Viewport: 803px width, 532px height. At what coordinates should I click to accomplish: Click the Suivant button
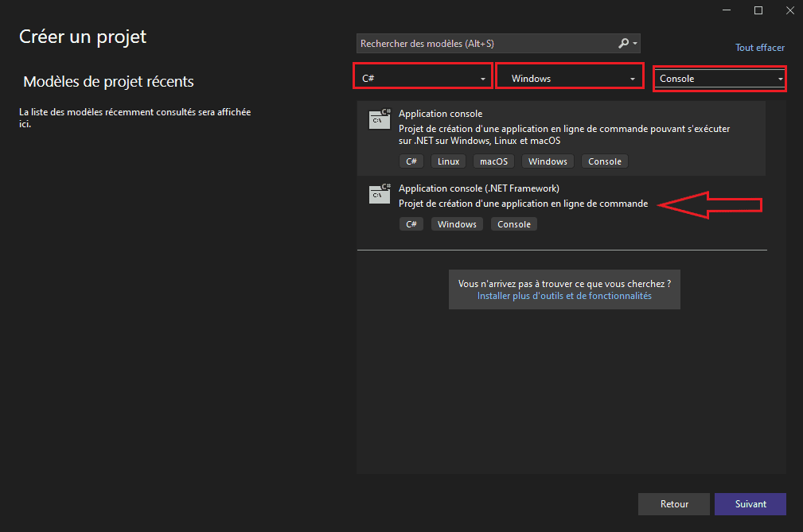(x=750, y=504)
